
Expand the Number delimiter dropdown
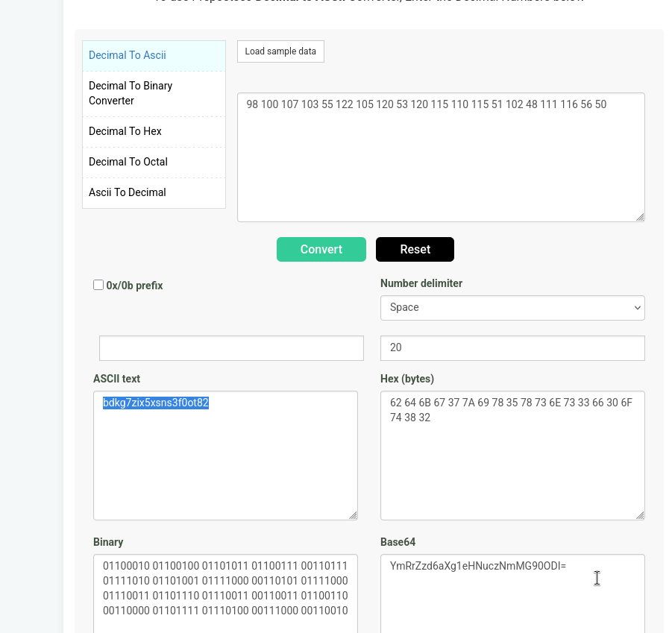512,307
